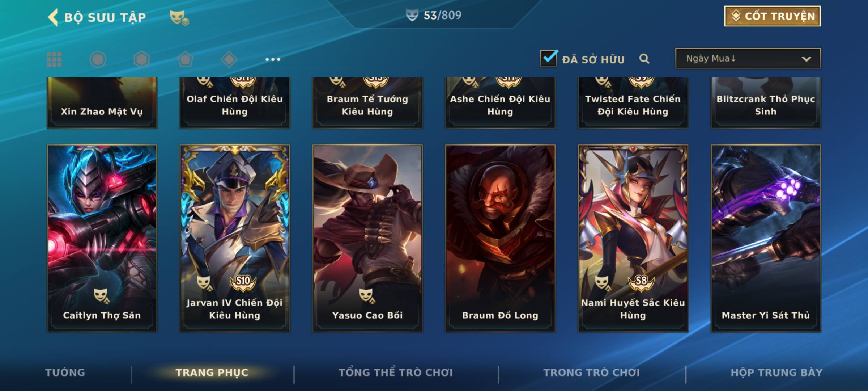The width and height of the screenshot is (868, 391).
Task: Open the Hộp Trưng Bày tab
Action: (x=776, y=373)
